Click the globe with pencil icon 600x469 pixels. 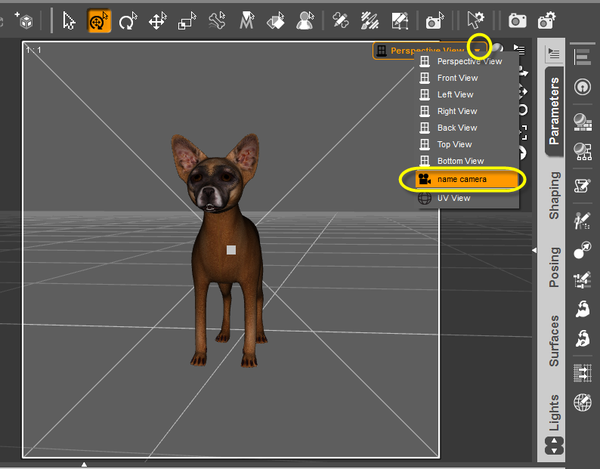(x=582, y=402)
